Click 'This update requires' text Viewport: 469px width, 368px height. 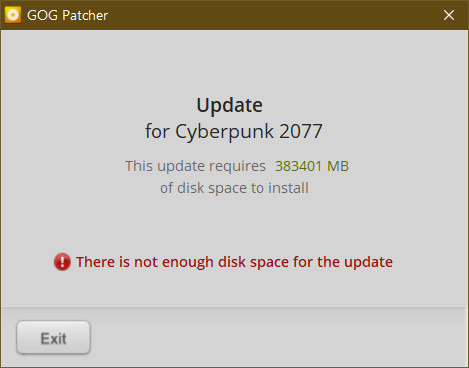195,166
